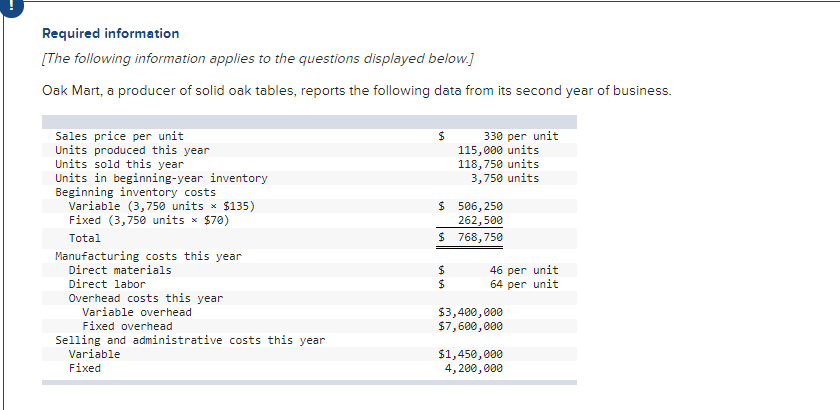Screen dimensions: 840x410
Task: Click the '46 per unit' value
Action: (524, 270)
